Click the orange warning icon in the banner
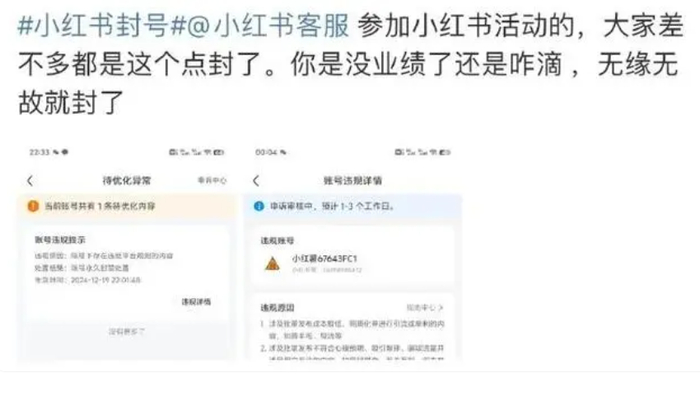The width and height of the screenshot is (700, 401). pyautogui.click(x=33, y=206)
